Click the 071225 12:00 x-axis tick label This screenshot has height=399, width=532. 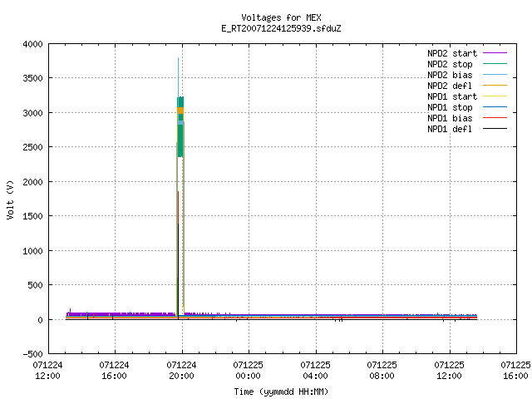pyautogui.click(x=449, y=371)
